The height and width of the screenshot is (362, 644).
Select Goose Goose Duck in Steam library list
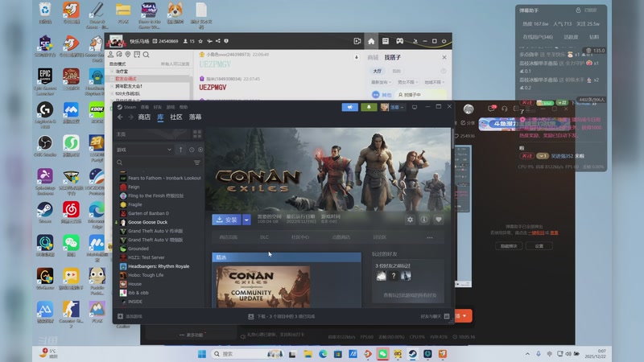(x=147, y=223)
